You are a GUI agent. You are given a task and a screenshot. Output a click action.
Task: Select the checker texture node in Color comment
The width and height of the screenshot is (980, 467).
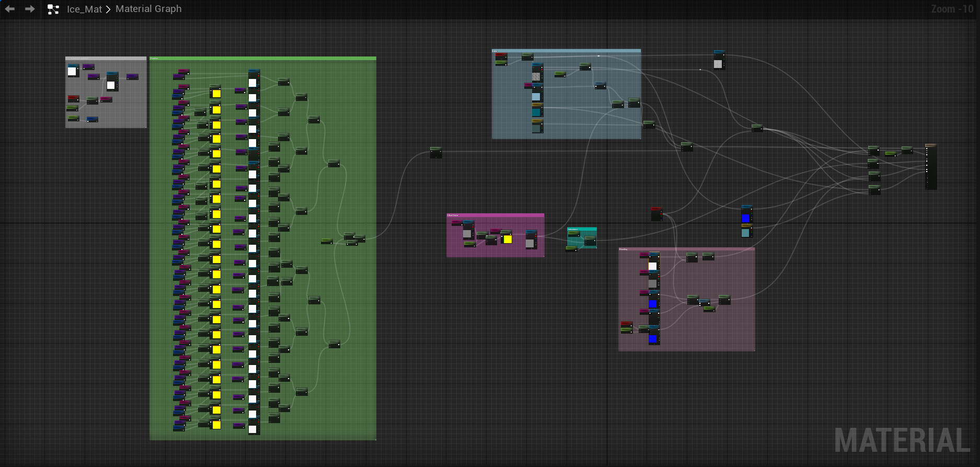[x=537, y=72]
